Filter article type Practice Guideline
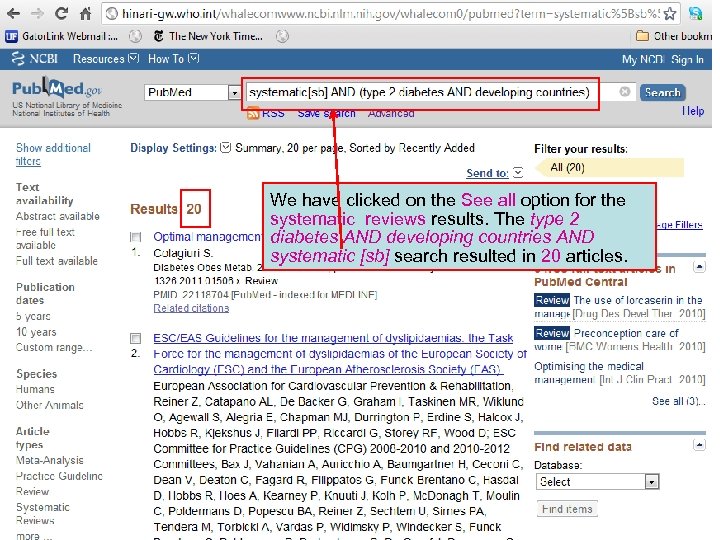The image size is (720, 540). tap(59, 476)
